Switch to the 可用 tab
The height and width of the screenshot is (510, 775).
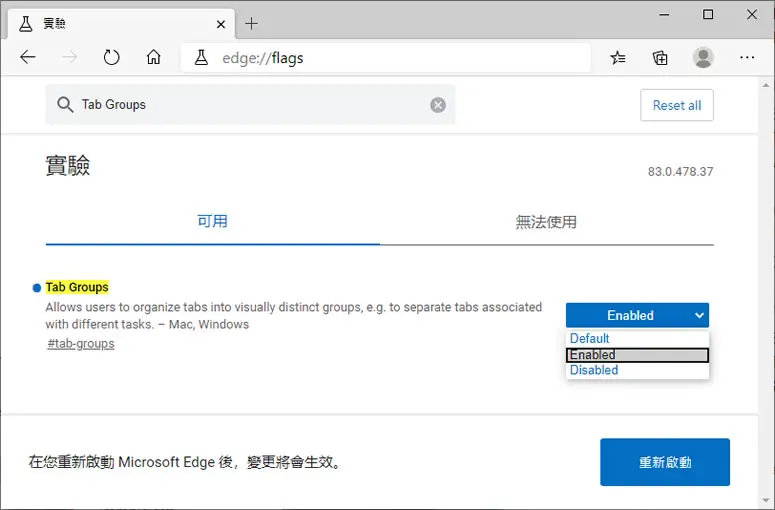(x=213, y=221)
